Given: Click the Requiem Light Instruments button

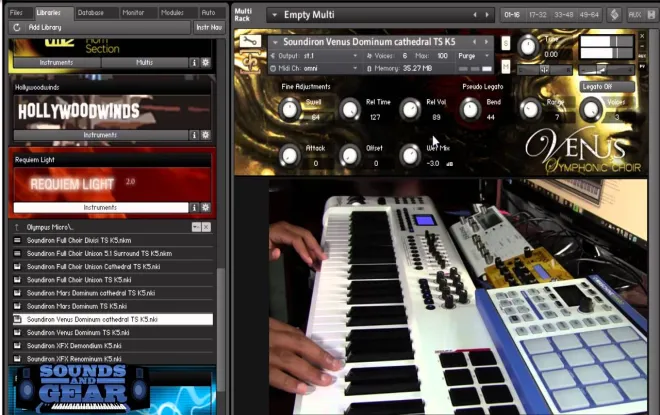Looking at the screenshot, I should pyautogui.click(x=101, y=208).
